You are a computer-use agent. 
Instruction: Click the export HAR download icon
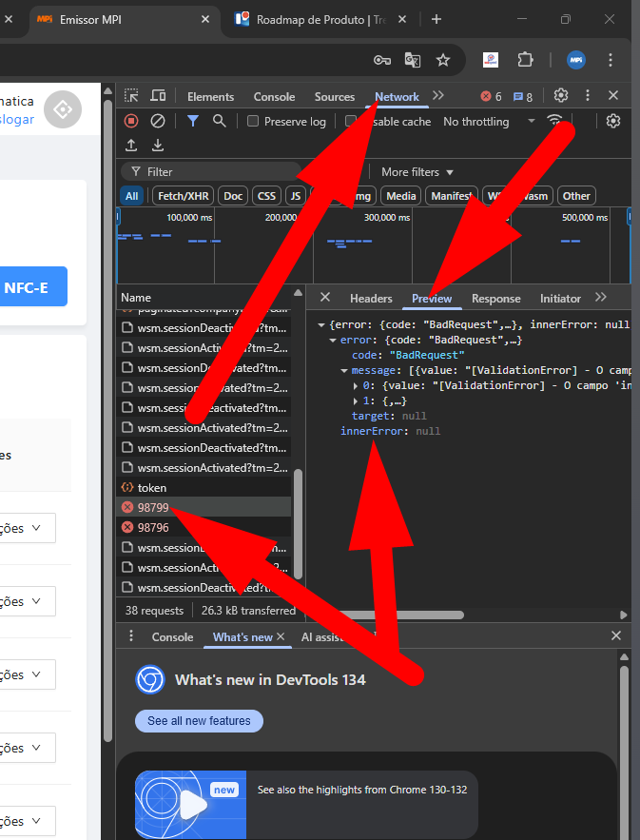(x=158, y=146)
